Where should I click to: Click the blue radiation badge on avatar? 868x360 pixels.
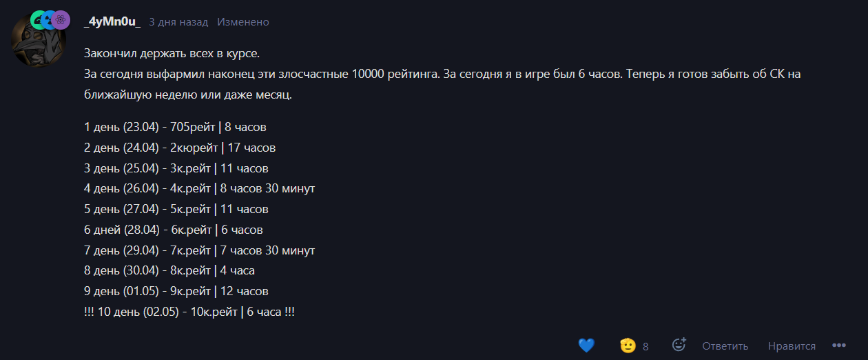pyautogui.click(x=49, y=20)
